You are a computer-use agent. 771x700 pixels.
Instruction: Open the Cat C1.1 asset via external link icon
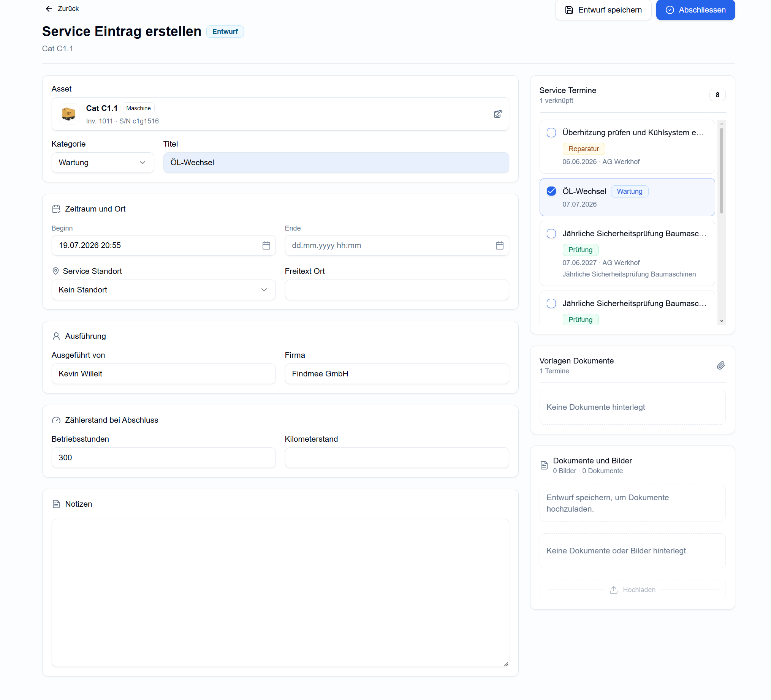tap(497, 114)
